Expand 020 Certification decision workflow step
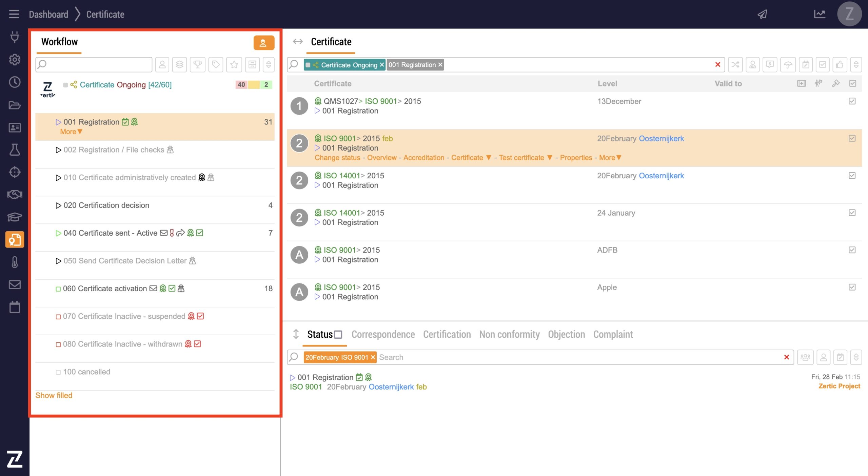This screenshot has width=868, height=476. (x=106, y=205)
